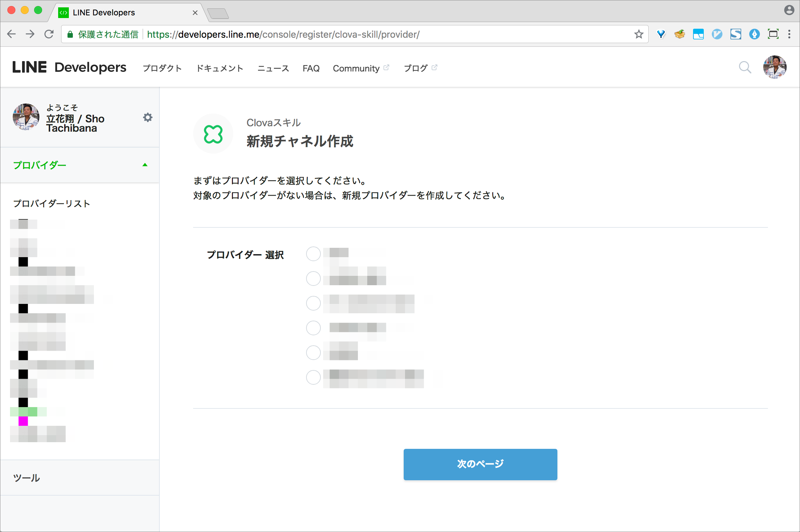This screenshot has height=532, width=800.
Task: Click the browser forward arrow
Action: pyautogui.click(x=30, y=34)
